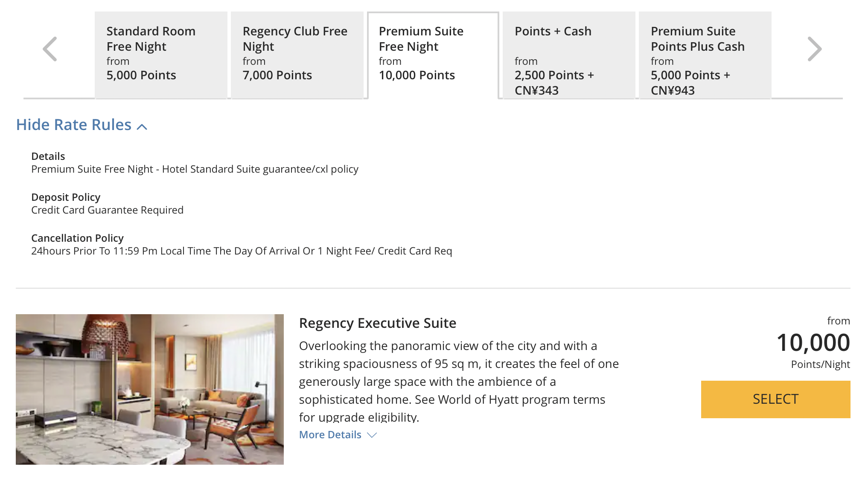Click the 10,000 Points/Night price

(x=813, y=350)
